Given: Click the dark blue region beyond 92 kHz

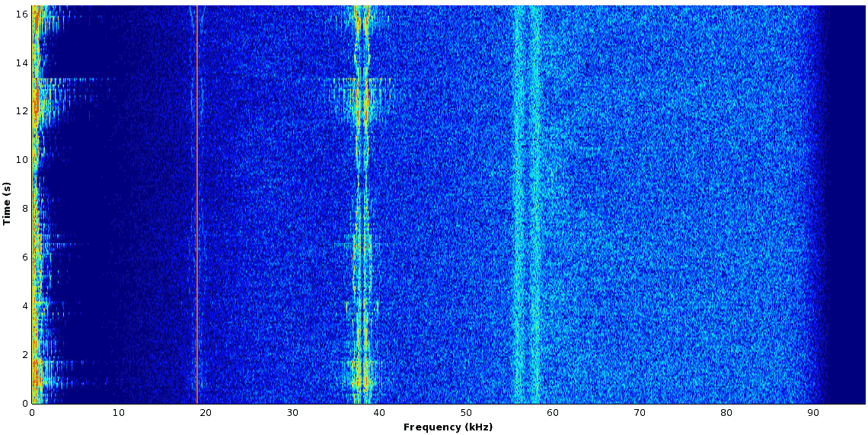Looking at the screenshot, I should (x=847, y=206).
